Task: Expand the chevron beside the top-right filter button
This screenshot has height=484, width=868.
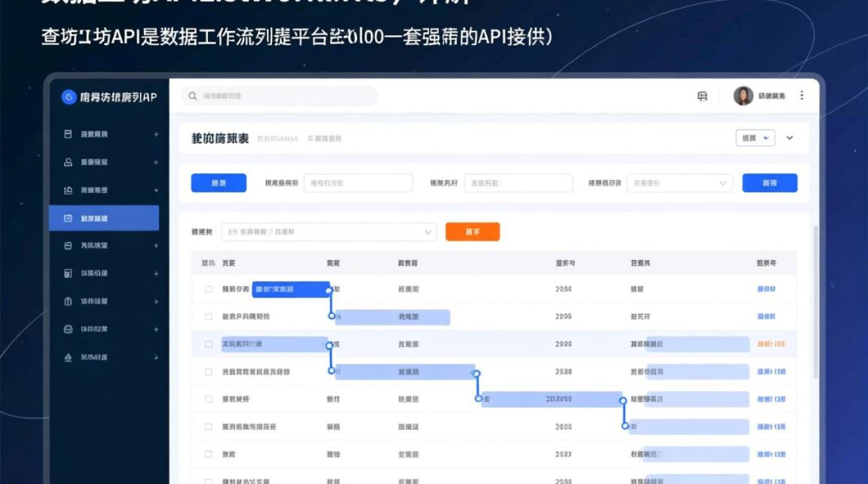Action: (x=789, y=137)
